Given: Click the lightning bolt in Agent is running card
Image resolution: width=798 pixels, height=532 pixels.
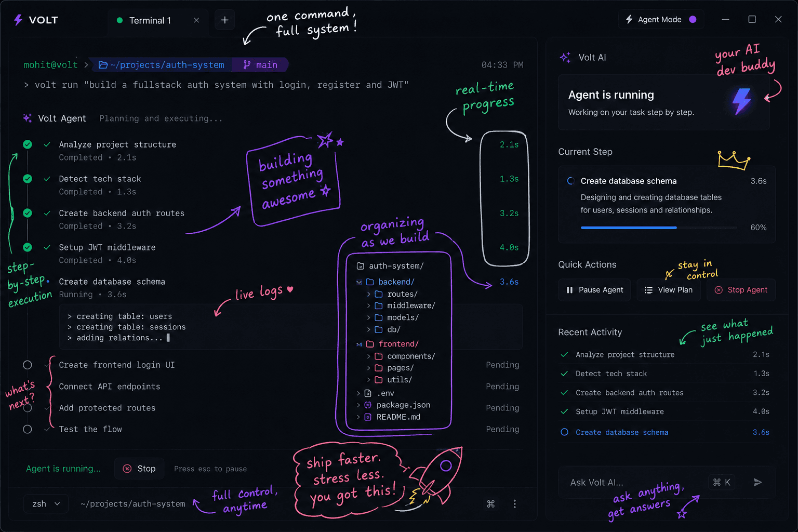Looking at the screenshot, I should click(x=742, y=101).
